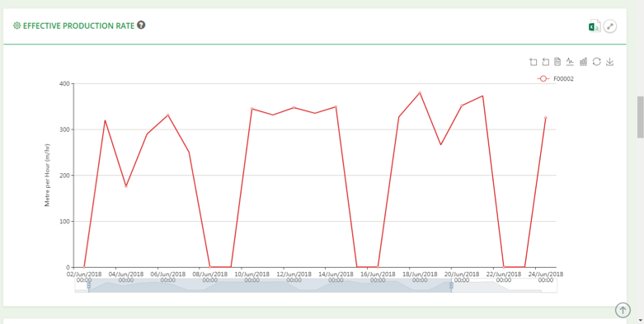The height and width of the screenshot is (324, 644).
Task: Click the 16/Jun/2018 axis label
Action: 378,277
